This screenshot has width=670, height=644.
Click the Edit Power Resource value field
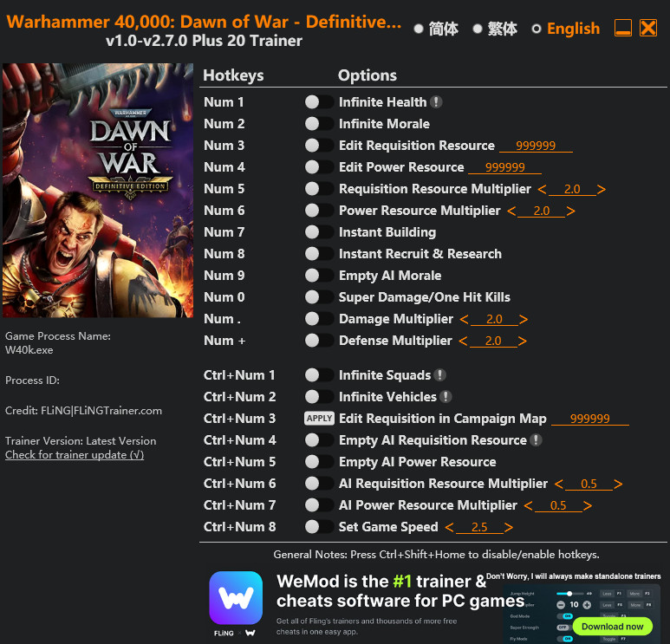[504, 167]
